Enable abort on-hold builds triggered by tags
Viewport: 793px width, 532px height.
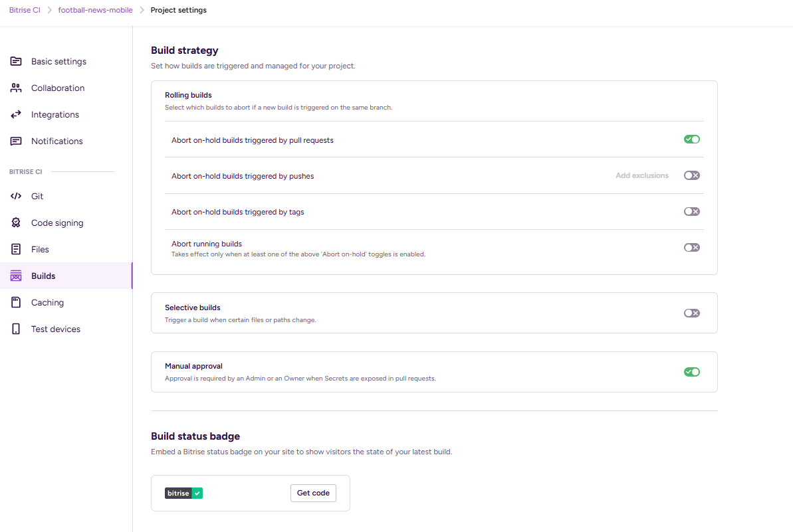[691, 211]
